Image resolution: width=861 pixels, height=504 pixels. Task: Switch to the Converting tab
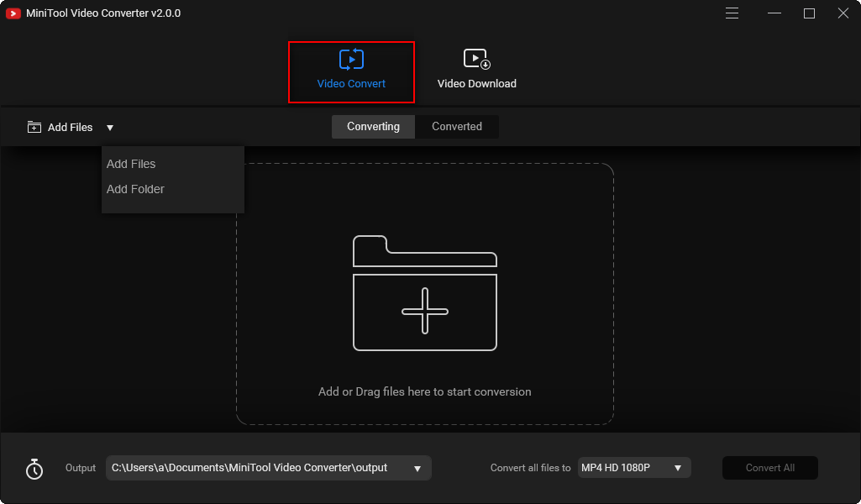374,126
